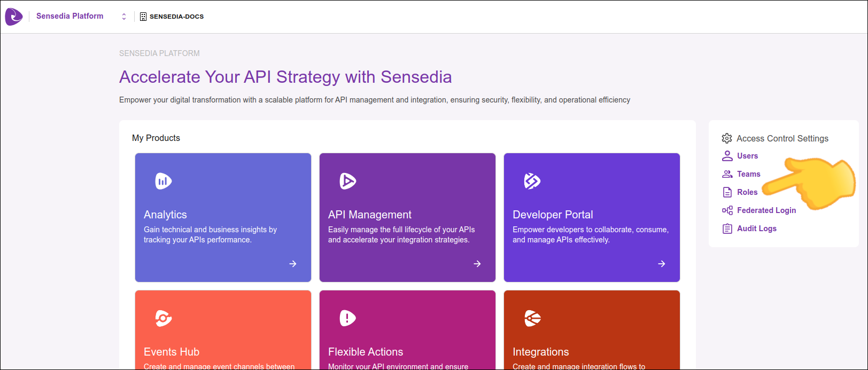Image resolution: width=868 pixels, height=370 pixels.
Task: Click the Access Control Settings gear icon
Action: (727, 138)
